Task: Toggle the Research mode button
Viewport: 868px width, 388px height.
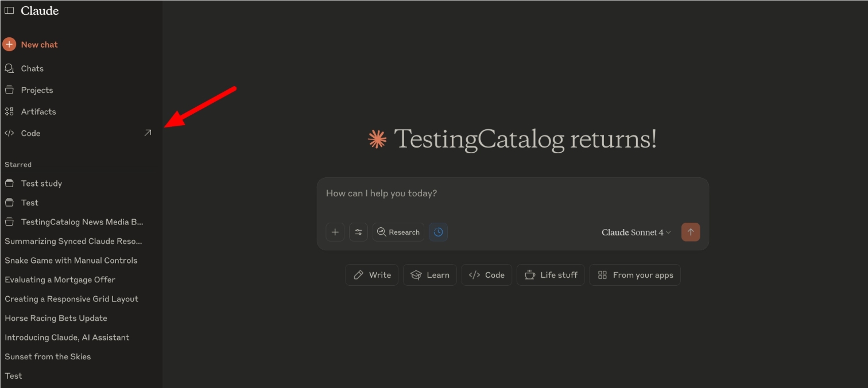Action: [398, 232]
